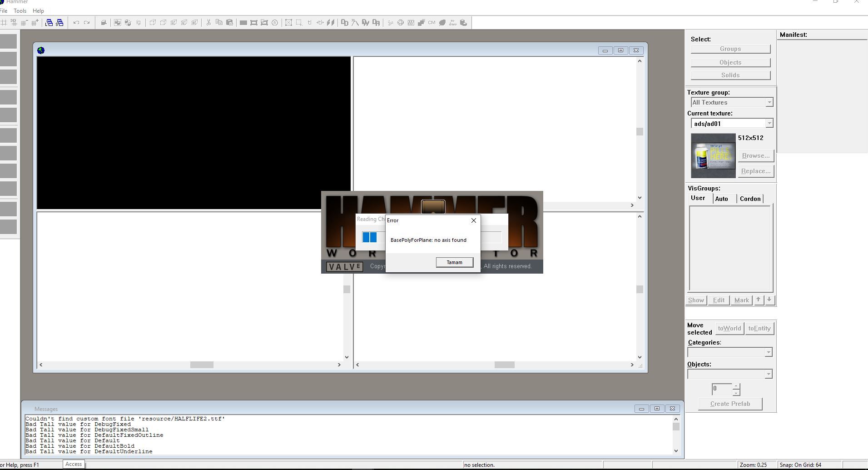Click the Undo arrow in the toolbar
This screenshot has width=868, height=470.
tap(76, 23)
